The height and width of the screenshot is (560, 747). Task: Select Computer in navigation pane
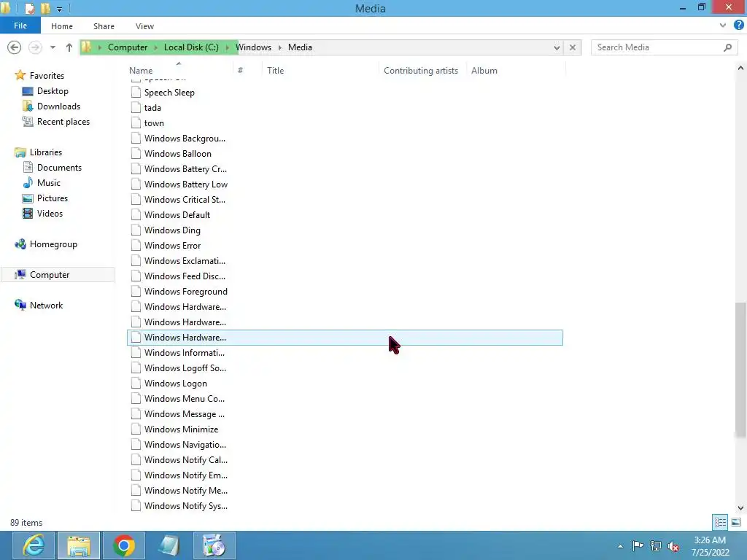tap(50, 275)
